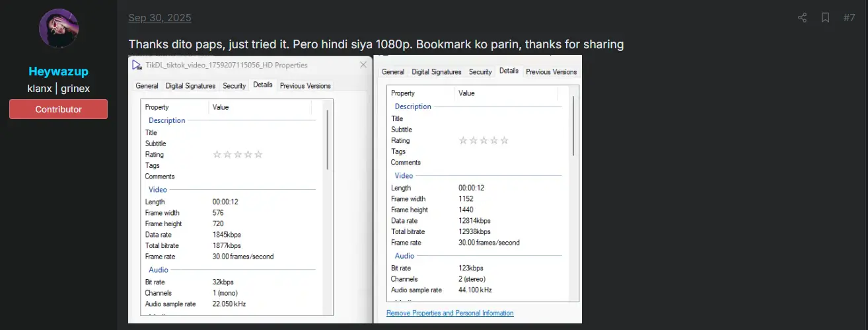Select channels value 2 (stereo)
The width and height of the screenshot is (868, 330).
(x=472, y=279)
